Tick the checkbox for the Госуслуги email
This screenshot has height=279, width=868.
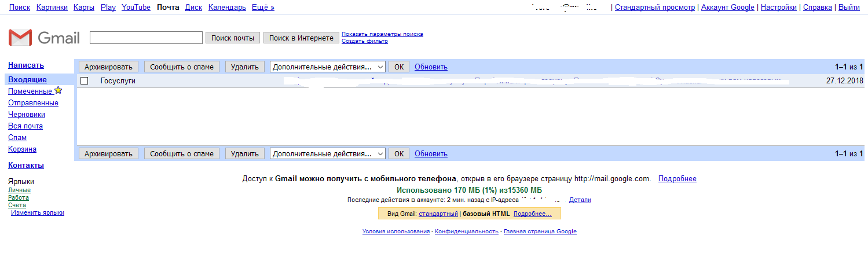pos(84,81)
